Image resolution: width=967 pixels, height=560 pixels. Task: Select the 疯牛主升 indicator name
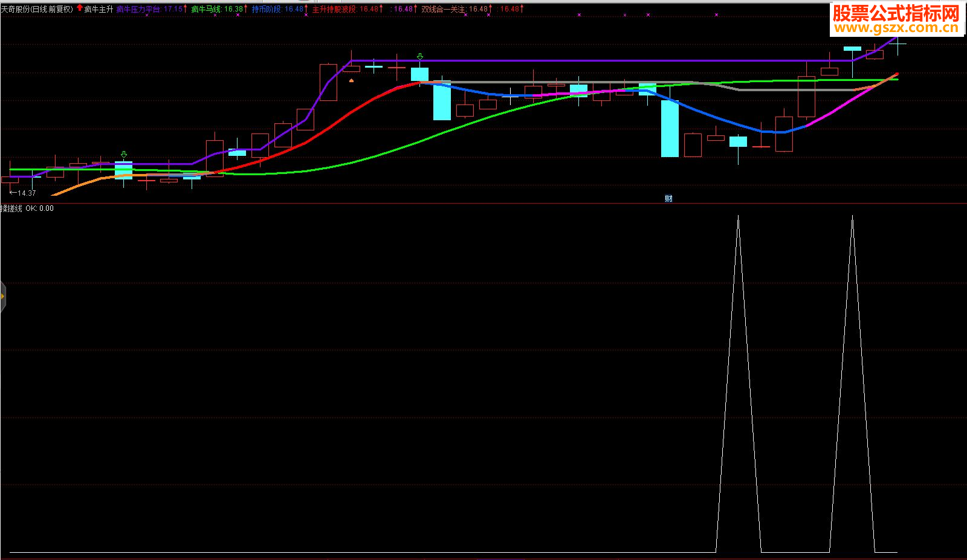tap(99, 9)
